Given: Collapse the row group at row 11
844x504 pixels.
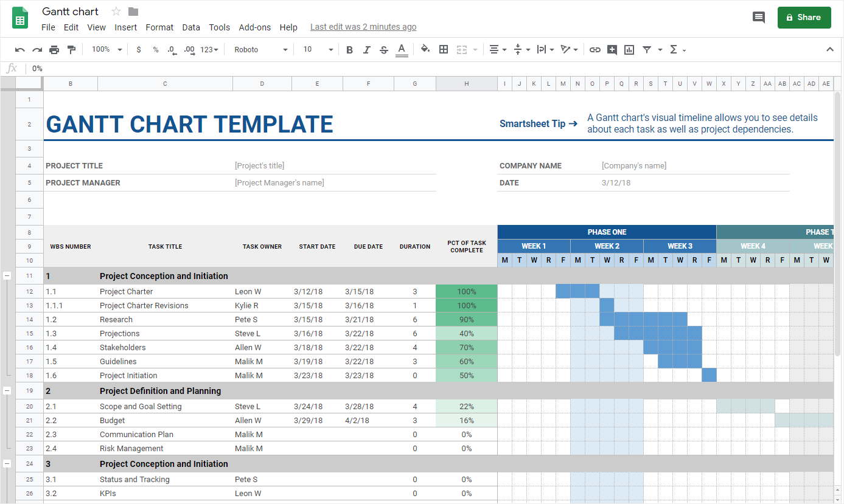Looking at the screenshot, I should [x=7, y=276].
